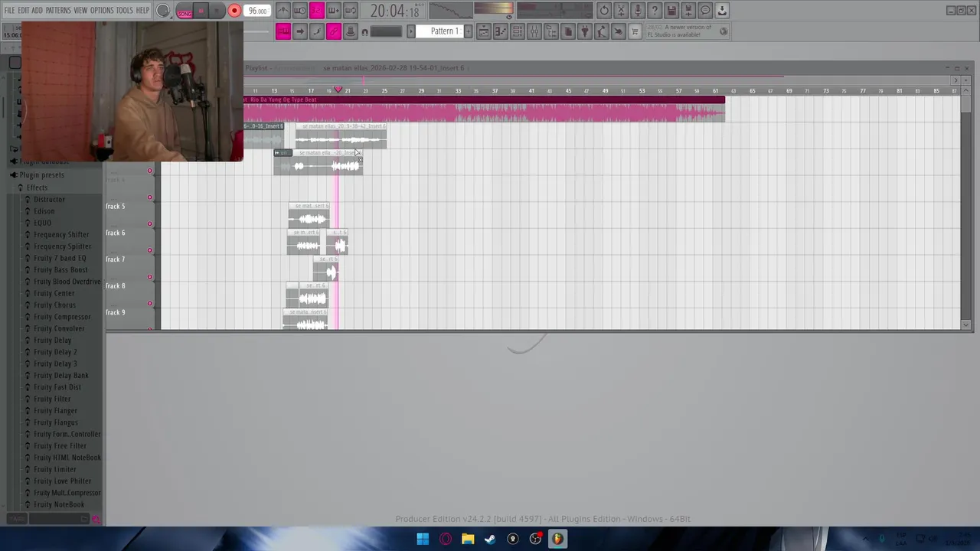The height and width of the screenshot is (551, 980).
Task: Click the render/export audio icon
Action: pyautogui.click(x=688, y=11)
